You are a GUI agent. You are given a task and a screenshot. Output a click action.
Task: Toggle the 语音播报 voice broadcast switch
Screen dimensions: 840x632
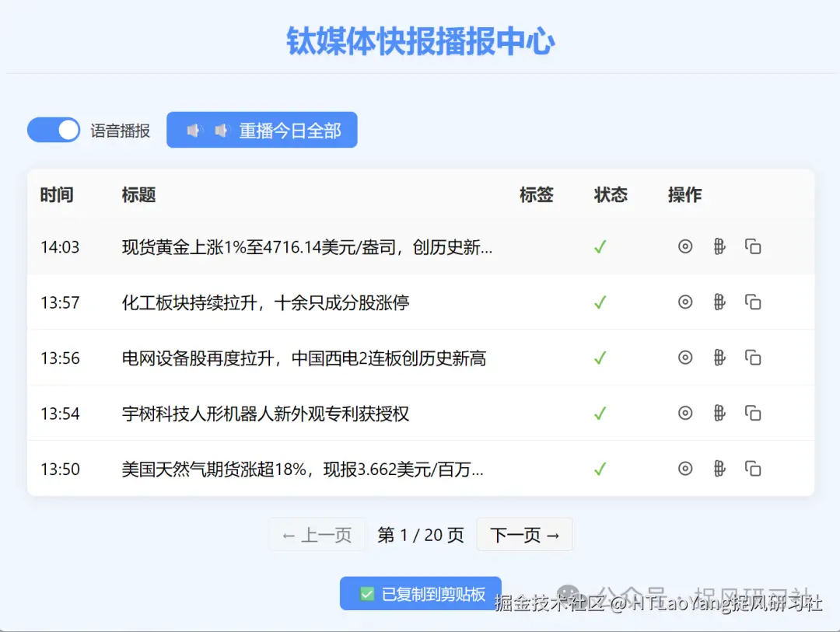tap(53, 130)
